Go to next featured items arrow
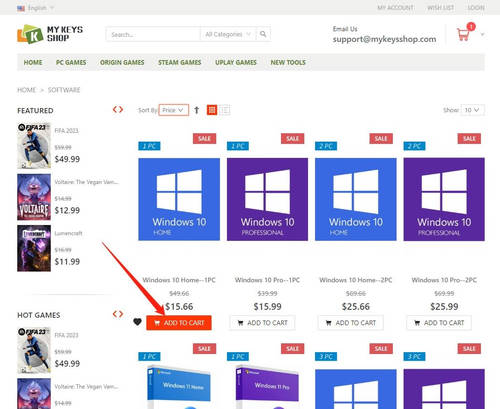The width and height of the screenshot is (500, 409). tap(121, 109)
